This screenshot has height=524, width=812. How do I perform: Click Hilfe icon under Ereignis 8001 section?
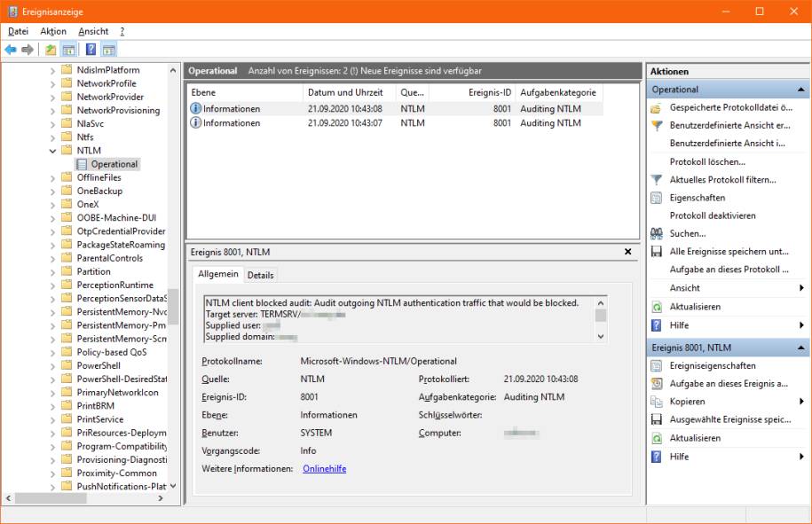click(x=656, y=457)
